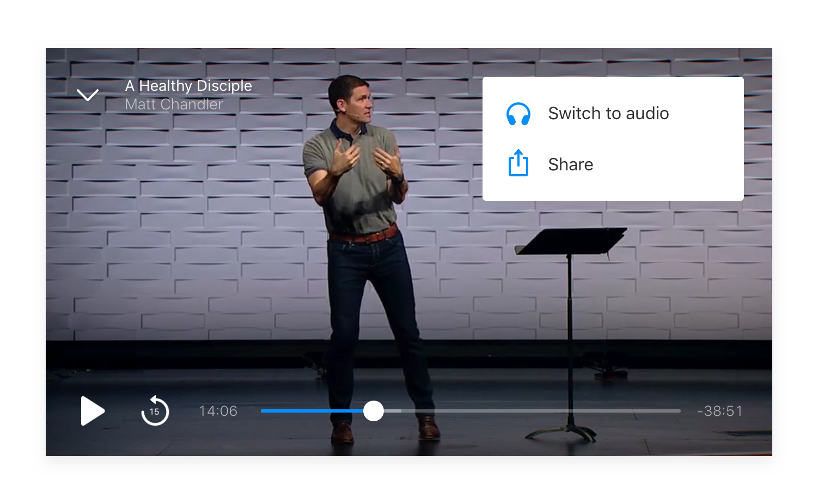Click the title A Healthy Disciple
This screenshot has height=504, width=818.
click(x=188, y=86)
